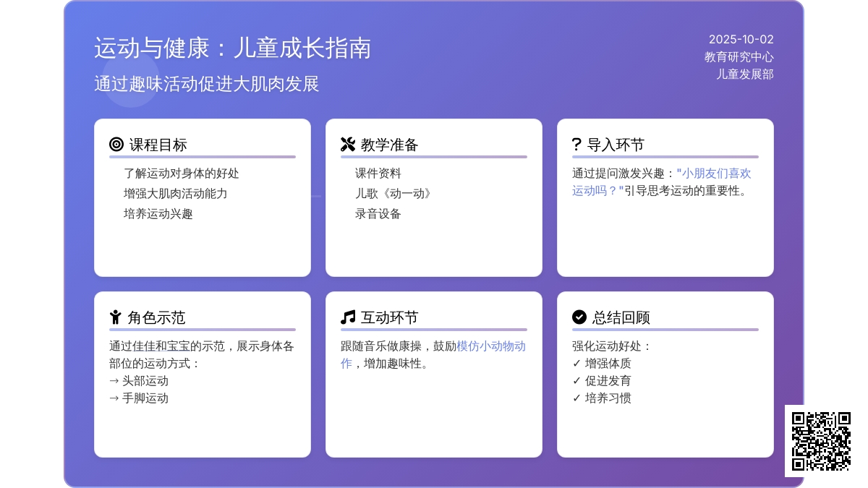This screenshot has height=488, width=868.
Task: Click the target icon beside 课程目标
Action: (116, 145)
